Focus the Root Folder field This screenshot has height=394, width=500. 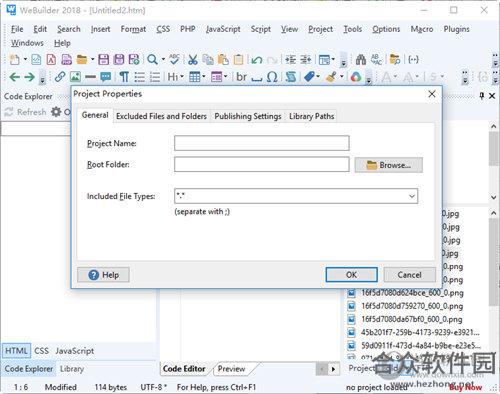click(262, 165)
